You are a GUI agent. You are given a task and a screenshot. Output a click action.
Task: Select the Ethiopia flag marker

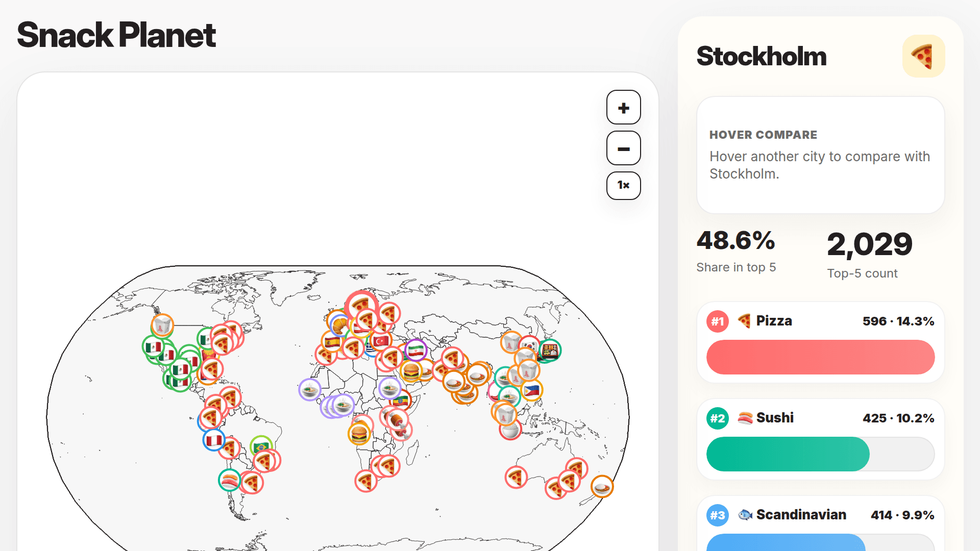(400, 402)
